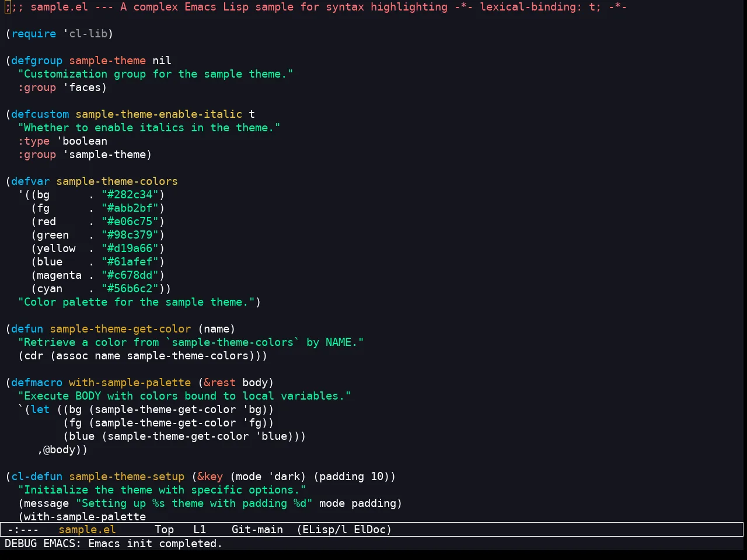Click color string "#61afef"
747x560 pixels.
[x=130, y=262]
